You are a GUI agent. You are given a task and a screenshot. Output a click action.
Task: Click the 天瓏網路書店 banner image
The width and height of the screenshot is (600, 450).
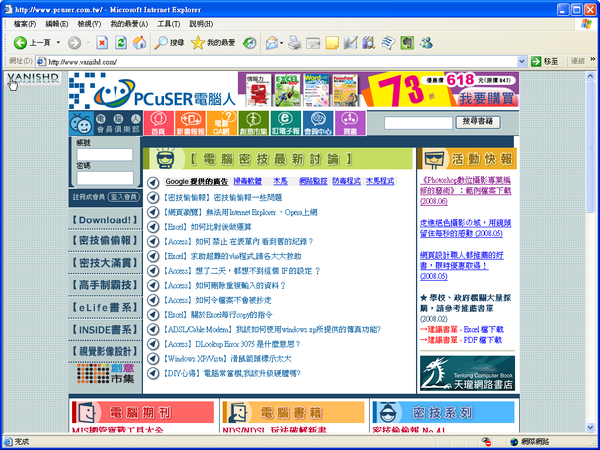pyautogui.click(x=467, y=373)
